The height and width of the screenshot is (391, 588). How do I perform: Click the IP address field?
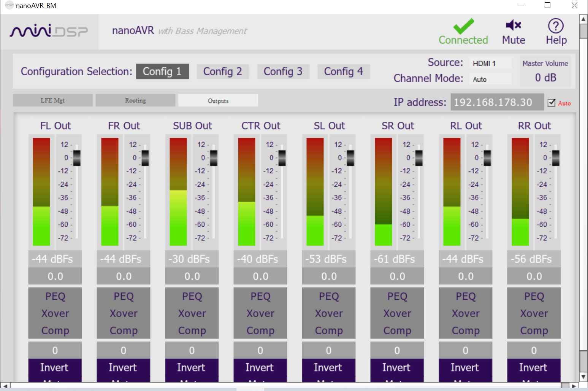coord(497,102)
